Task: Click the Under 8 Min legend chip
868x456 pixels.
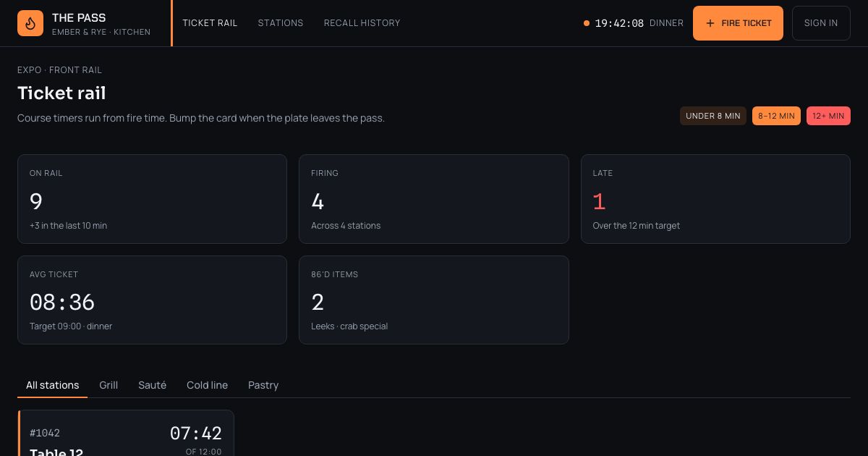Action: tap(713, 116)
